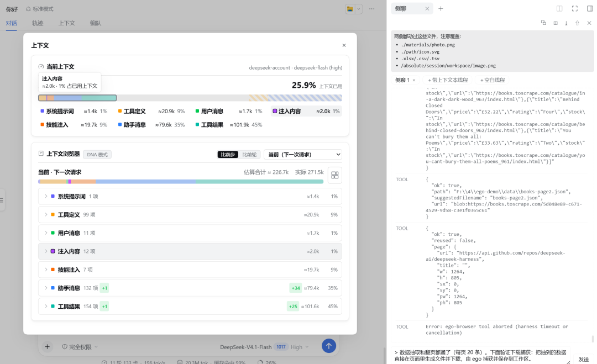Expand the 工具定义 99 项 row
597x364 pixels.
(x=190, y=214)
